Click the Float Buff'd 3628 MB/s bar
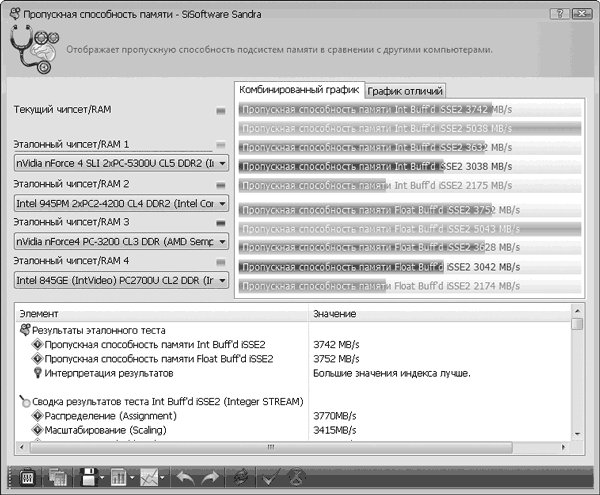Screen dimensions: 600x495 (410, 248)
